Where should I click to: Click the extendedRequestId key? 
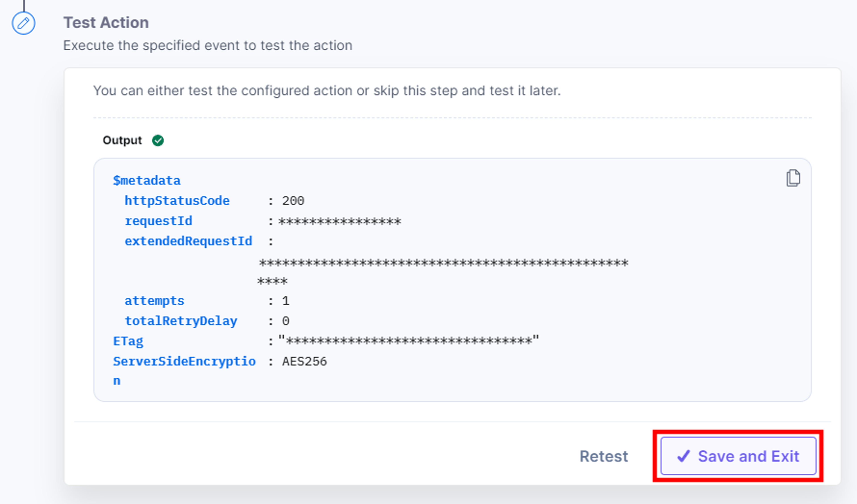(x=188, y=241)
